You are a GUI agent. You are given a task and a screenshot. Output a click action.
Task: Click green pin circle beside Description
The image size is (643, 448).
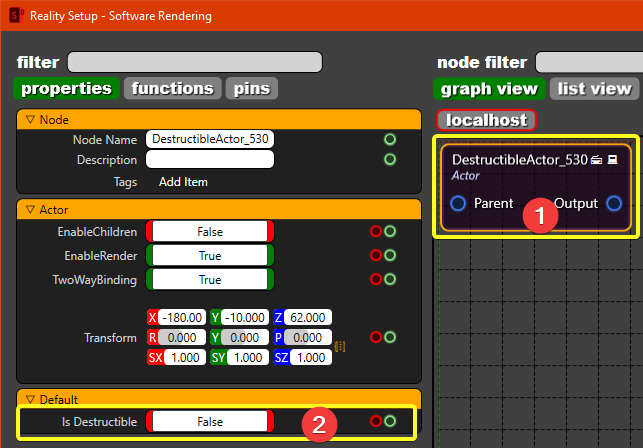click(390, 159)
